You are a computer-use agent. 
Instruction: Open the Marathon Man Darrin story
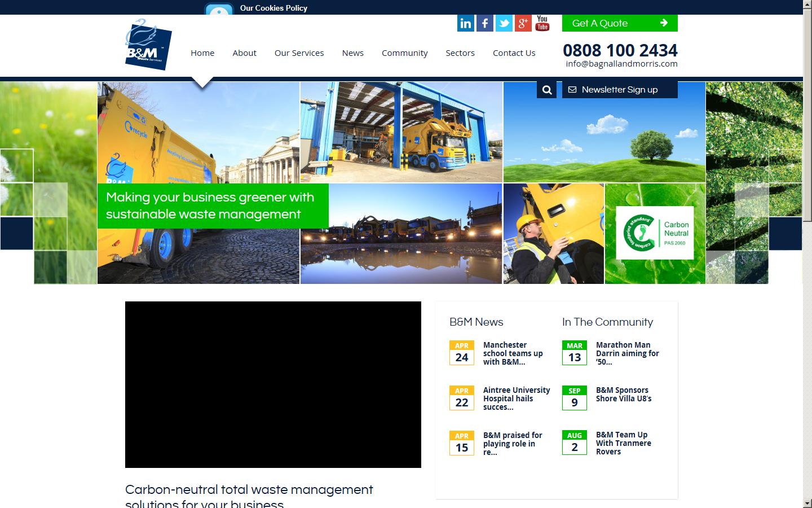coord(627,353)
